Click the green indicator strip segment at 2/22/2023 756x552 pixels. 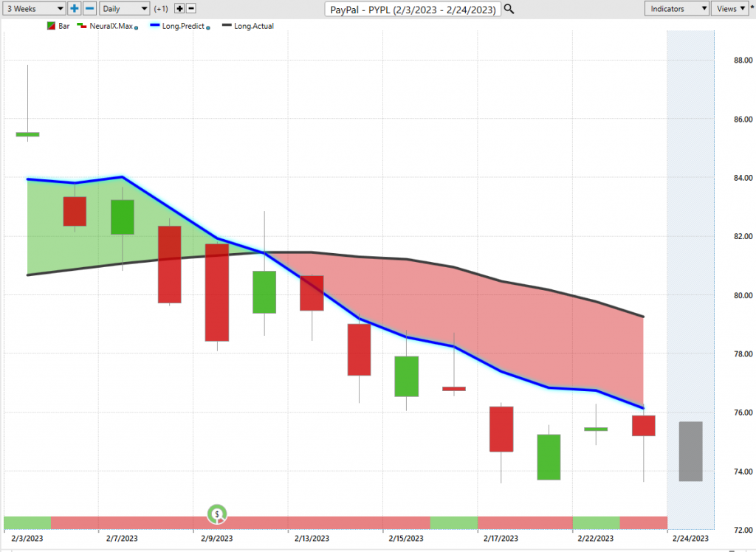click(x=597, y=522)
